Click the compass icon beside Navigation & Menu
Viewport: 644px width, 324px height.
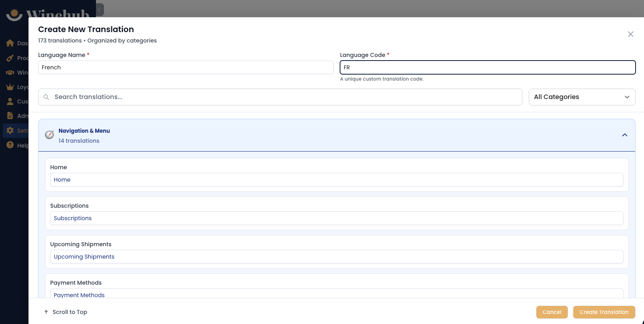click(49, 135)
